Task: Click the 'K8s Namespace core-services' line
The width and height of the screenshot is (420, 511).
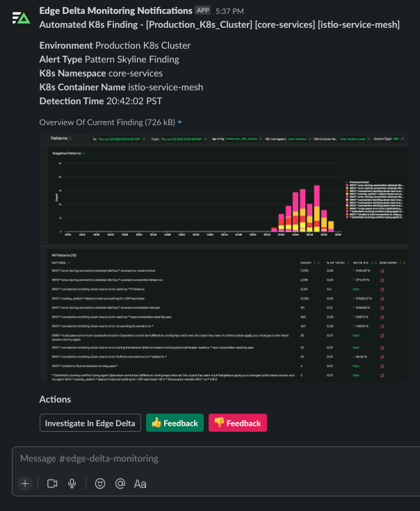Action: coord(101,73)
